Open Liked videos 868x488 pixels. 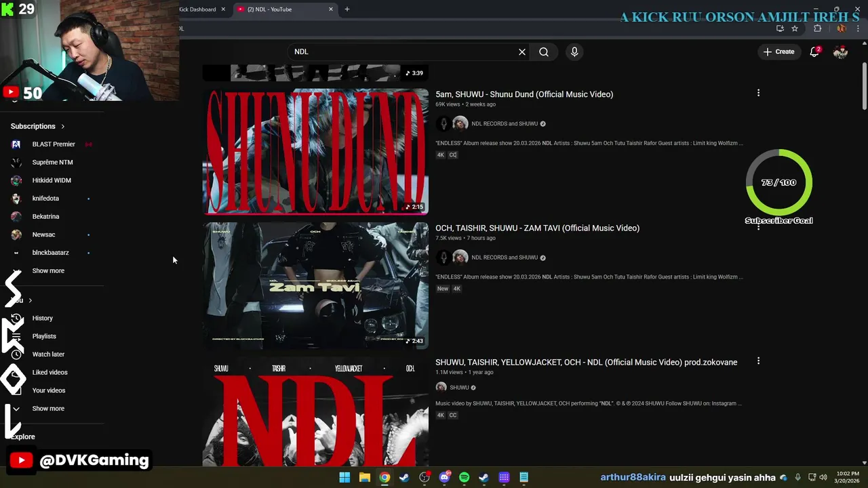tap(50, 372)
